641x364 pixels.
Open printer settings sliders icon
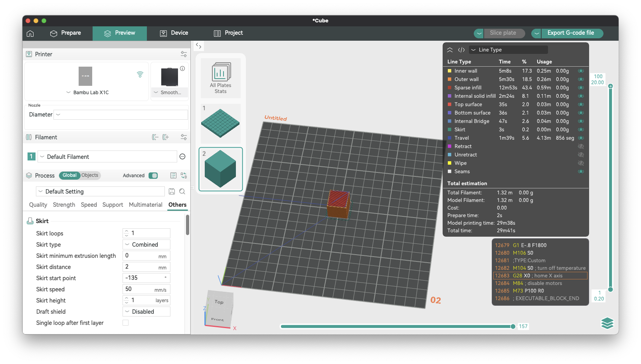click(x=184, y=54)
